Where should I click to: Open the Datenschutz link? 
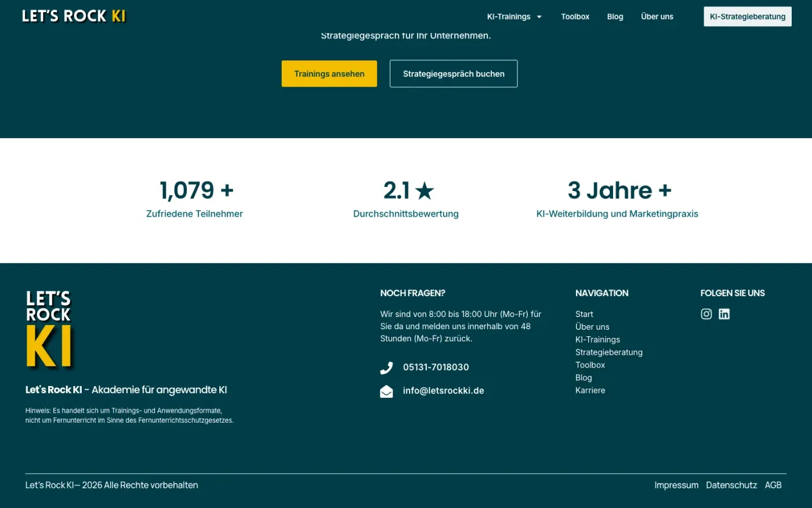[731, 485]
